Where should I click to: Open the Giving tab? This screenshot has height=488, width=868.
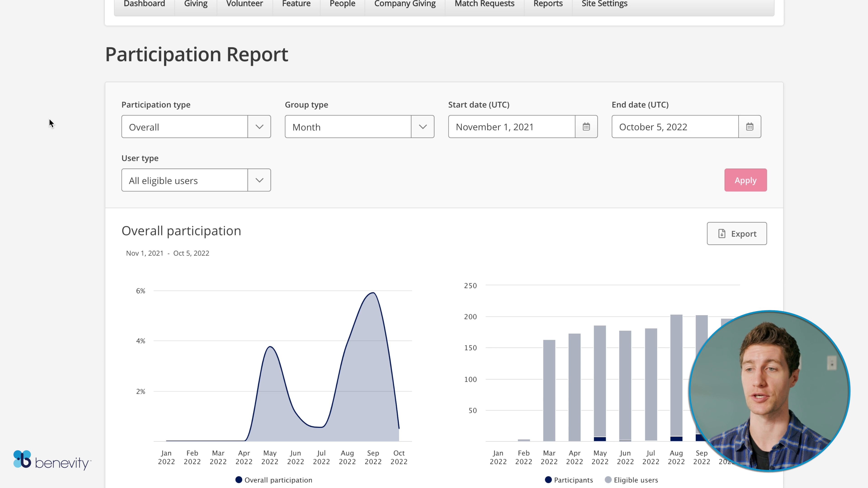(196, 4)
